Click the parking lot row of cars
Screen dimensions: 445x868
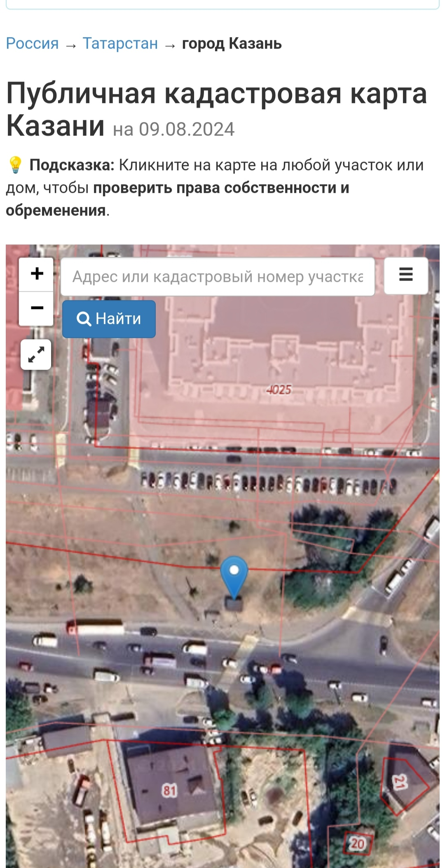[269, 483]
